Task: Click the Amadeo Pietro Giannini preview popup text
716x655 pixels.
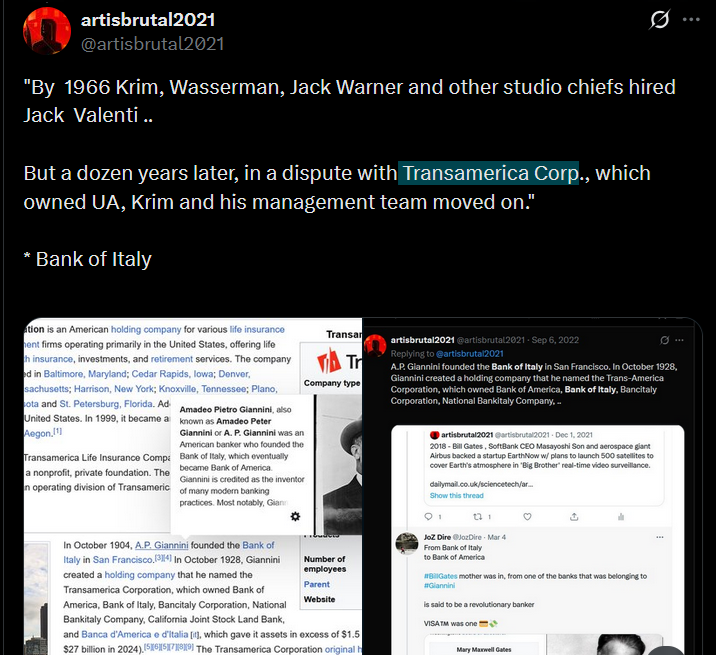Action: (x=242, y=456)
